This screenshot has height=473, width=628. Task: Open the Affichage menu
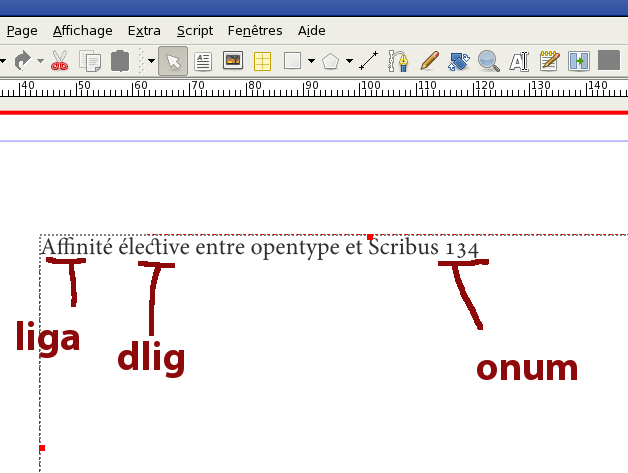click(x=83, y=31)
